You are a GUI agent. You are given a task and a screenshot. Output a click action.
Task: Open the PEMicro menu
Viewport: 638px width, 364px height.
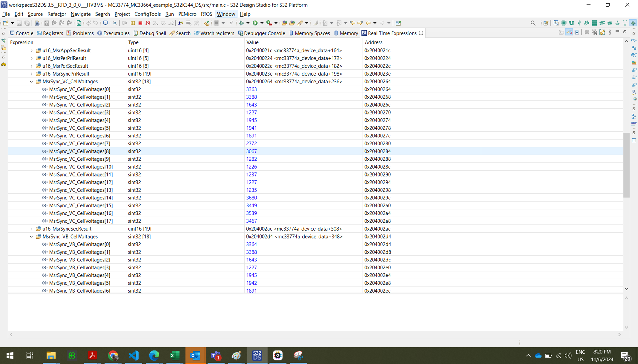coord(187,14)
